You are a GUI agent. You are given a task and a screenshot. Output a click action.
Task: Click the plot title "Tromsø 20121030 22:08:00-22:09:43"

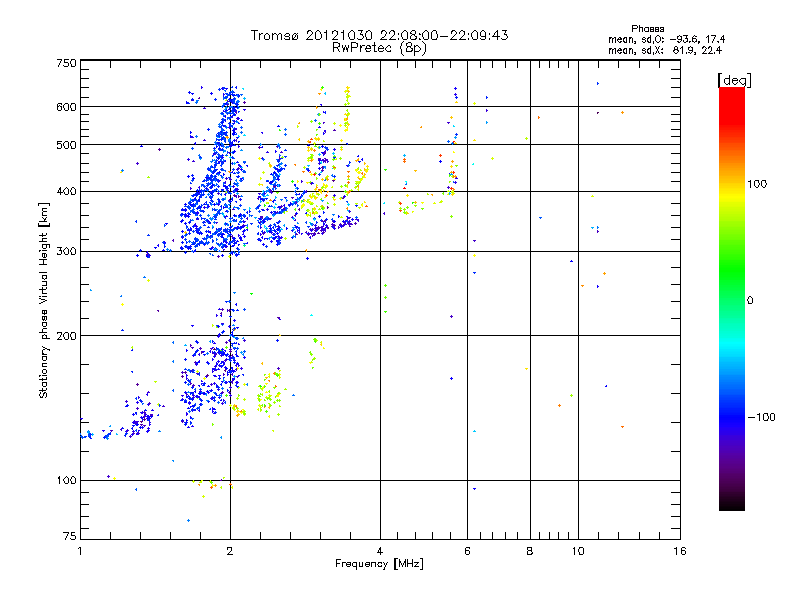pos(379,35)
